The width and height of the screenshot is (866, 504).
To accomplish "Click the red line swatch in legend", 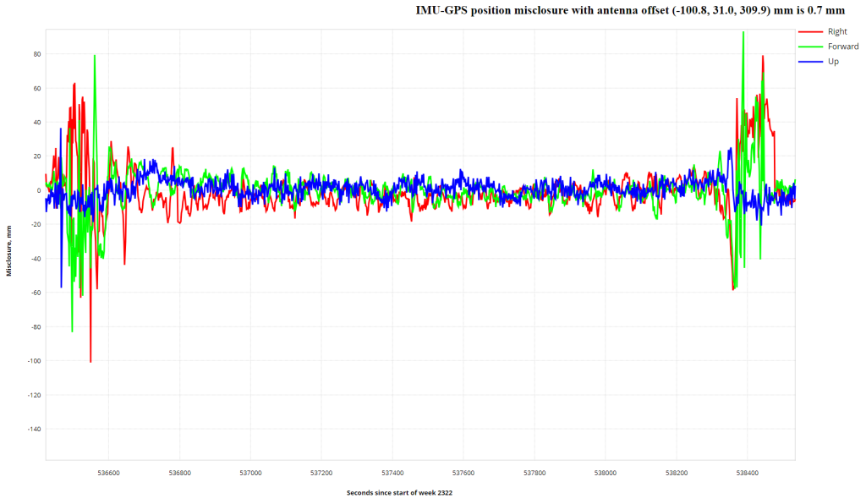I will pyautogui.click(x=810, y=31).
